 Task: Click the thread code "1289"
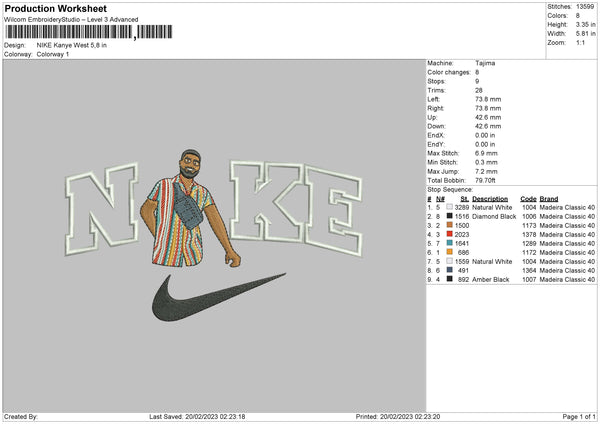coord(529,243)
